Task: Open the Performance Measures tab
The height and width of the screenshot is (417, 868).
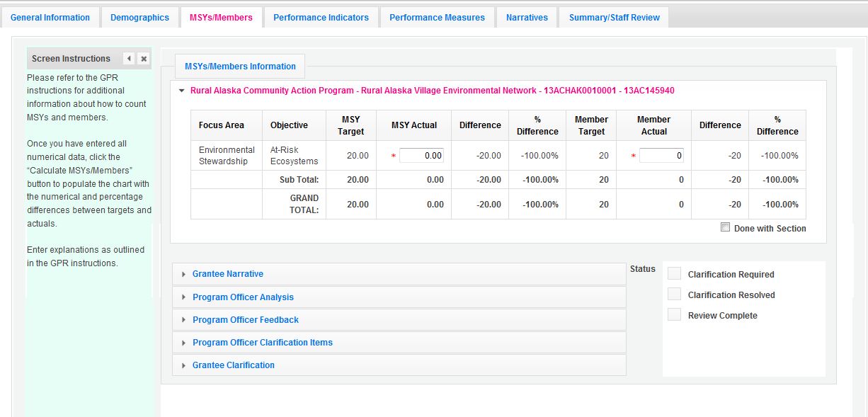Action: click(437, 18)
